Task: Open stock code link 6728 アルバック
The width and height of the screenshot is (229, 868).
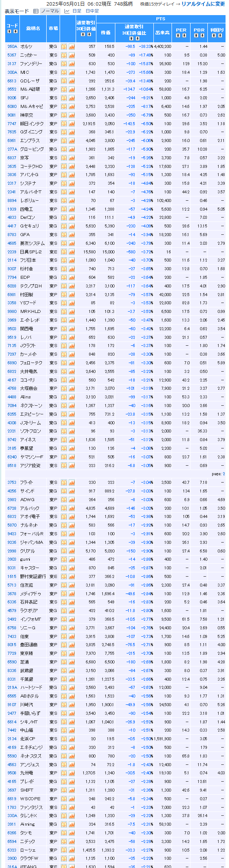Action: point(12,508)
